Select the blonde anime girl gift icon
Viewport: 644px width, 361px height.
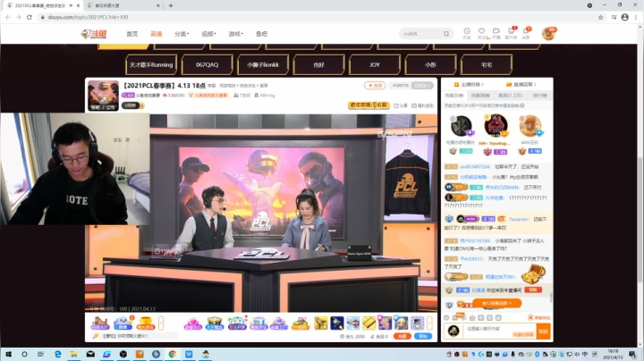coord(401,323)
